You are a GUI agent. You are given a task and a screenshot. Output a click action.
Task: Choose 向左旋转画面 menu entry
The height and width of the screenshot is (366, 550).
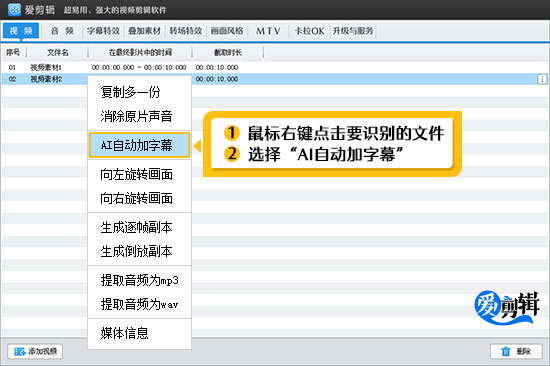pos(139,174)
